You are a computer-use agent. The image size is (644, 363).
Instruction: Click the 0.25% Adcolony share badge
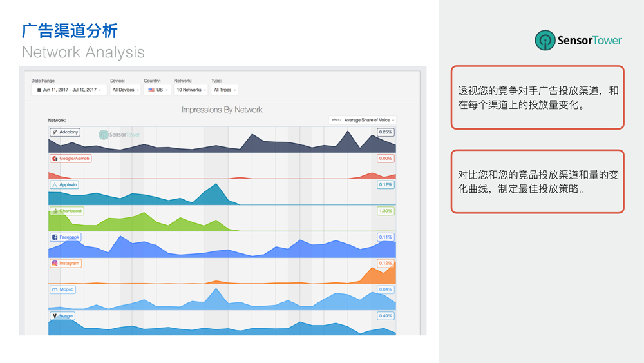386,132
